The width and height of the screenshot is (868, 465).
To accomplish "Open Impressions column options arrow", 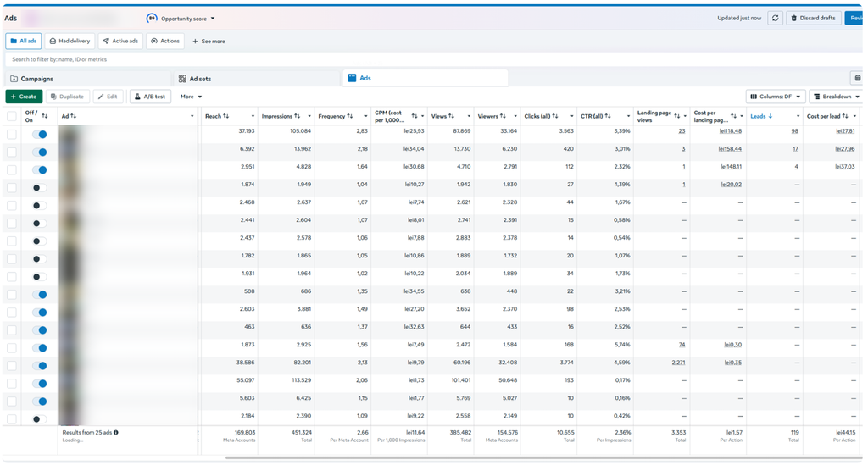I will click(x=309, y=116).
